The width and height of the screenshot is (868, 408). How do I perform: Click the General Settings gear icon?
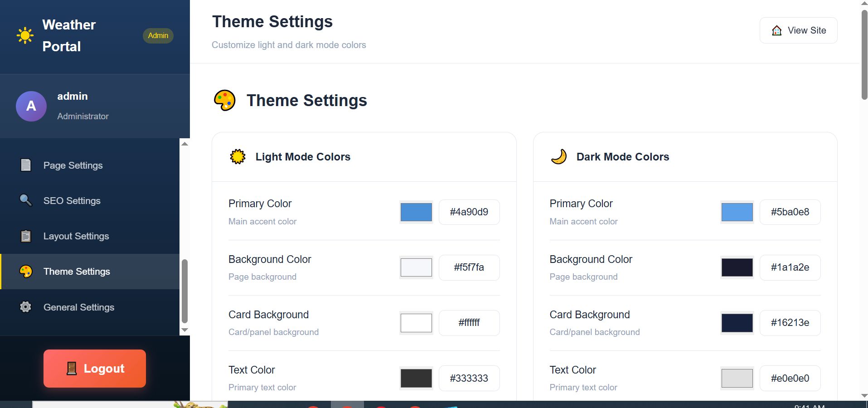(x=26, y=307)
